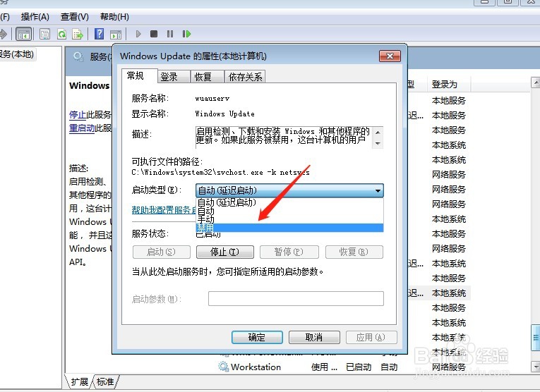This screenshot has width=540, height=392.
Task: Click the services list scroll up arrow
Action: pyautogui.click(x=536, y=82)
